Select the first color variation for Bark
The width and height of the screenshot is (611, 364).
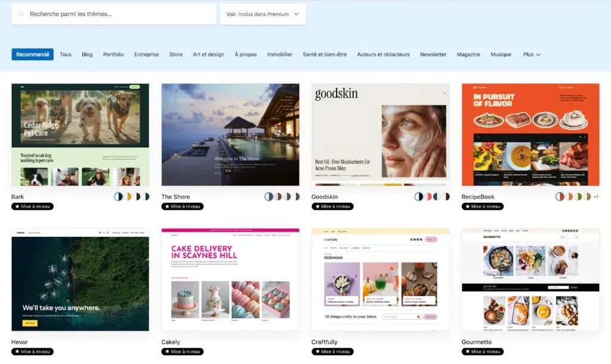pos(119,197)
